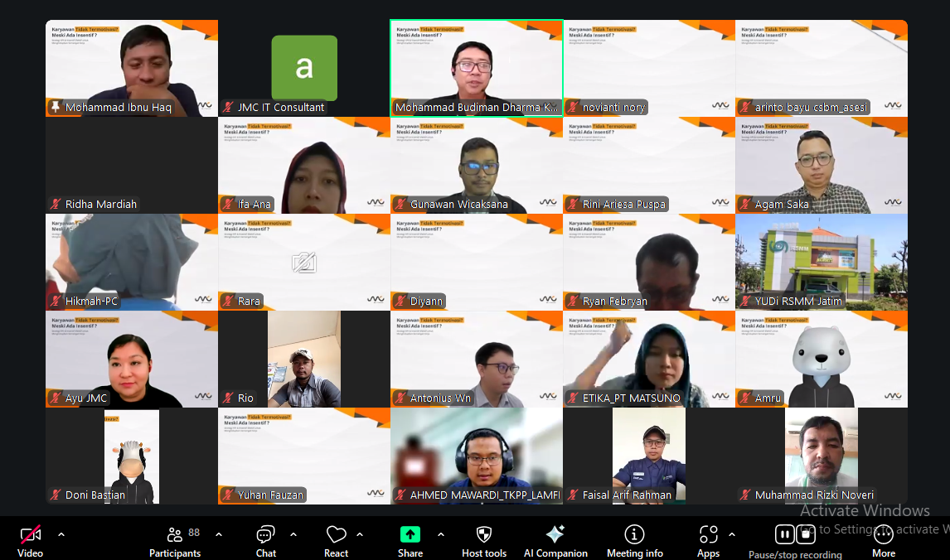Expand video settings chevron next to Video
Screen dimensions: 950x560
[x=61, y=534]
